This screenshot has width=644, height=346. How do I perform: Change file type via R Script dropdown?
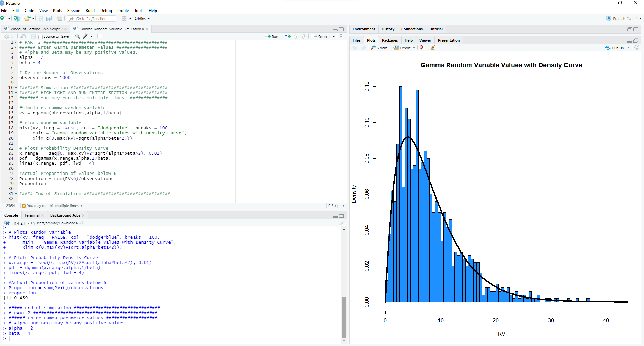337,206
